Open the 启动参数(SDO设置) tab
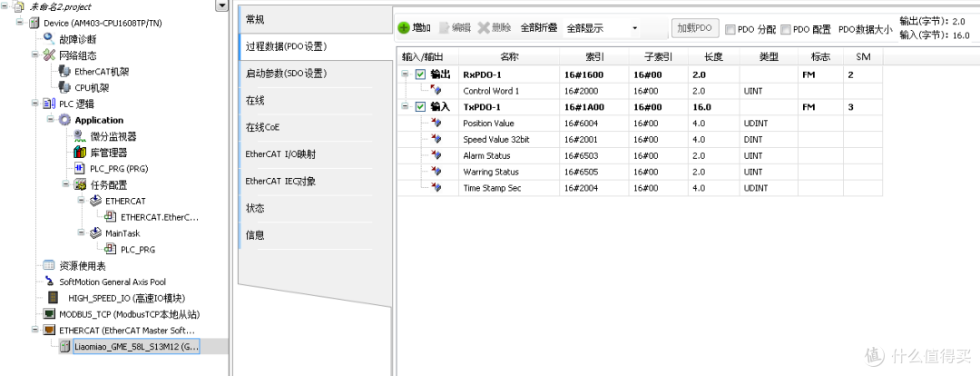The image size is (980, 376). click(x=314, y=74)
